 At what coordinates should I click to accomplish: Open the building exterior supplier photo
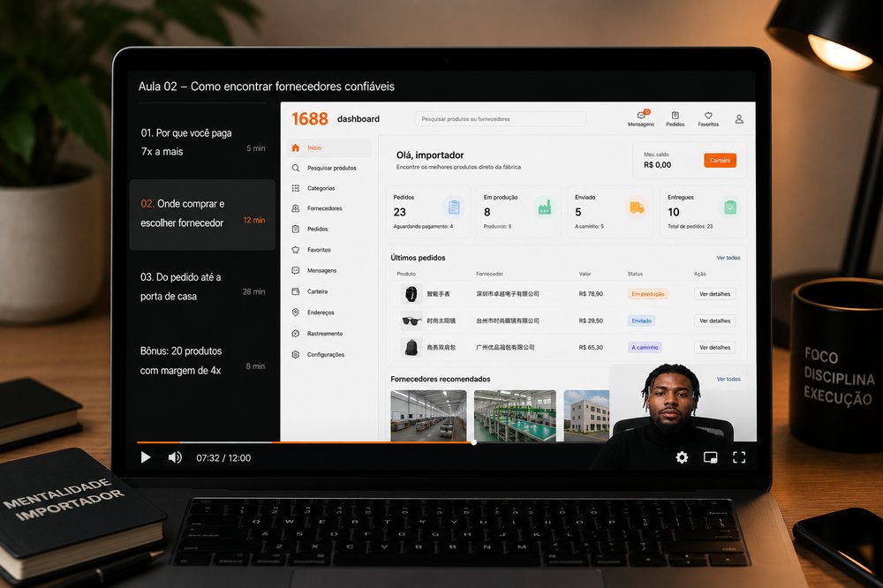coord(586,416)
